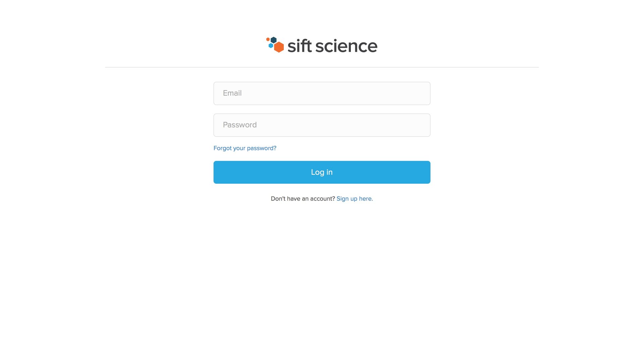The image size is (644, 341).
Task: Submit credentials via Log in
Action: pyautogui.click(x=322, y=172)
